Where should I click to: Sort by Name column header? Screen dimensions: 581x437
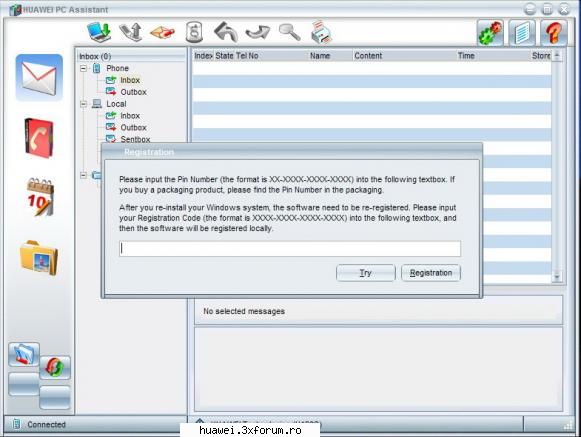pyautogui.click(x=320, y=56)
